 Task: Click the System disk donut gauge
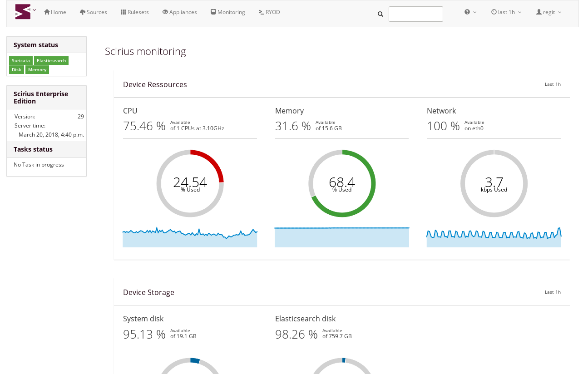coord(190,366)
